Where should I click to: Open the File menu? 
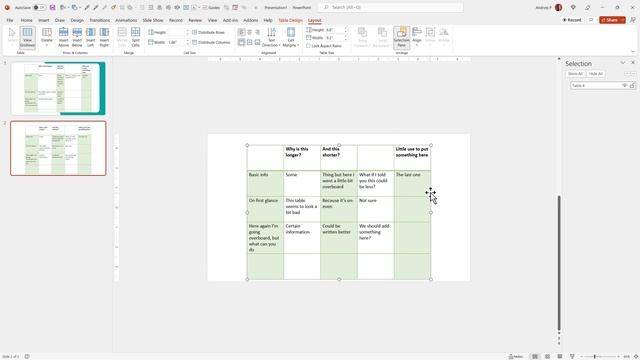tap(10, 20)
